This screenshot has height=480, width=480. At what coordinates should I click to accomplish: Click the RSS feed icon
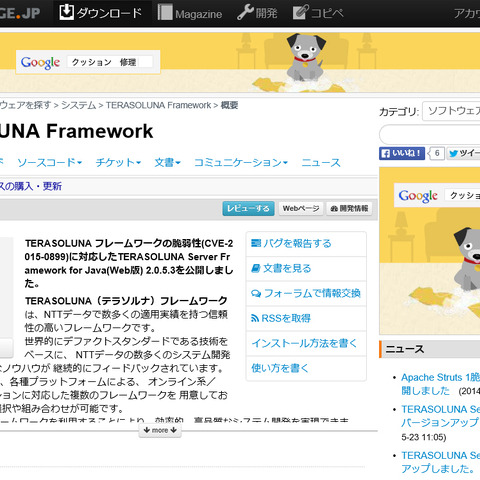pos(255,318)
